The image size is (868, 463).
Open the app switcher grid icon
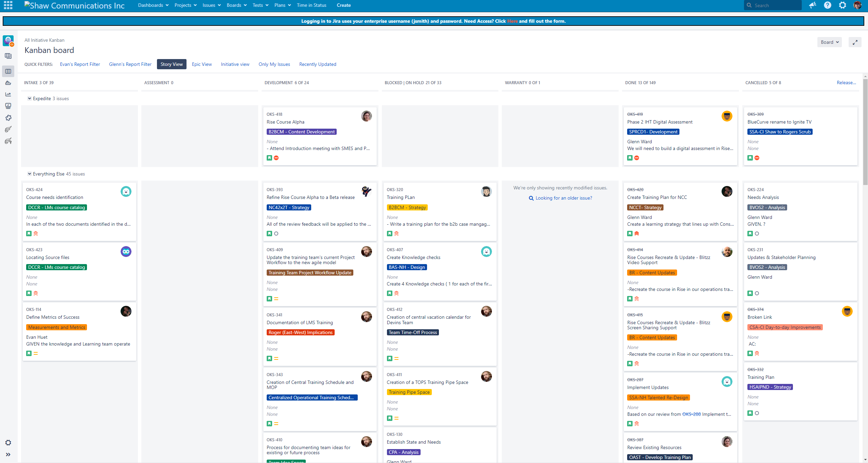tap(8, 5)
